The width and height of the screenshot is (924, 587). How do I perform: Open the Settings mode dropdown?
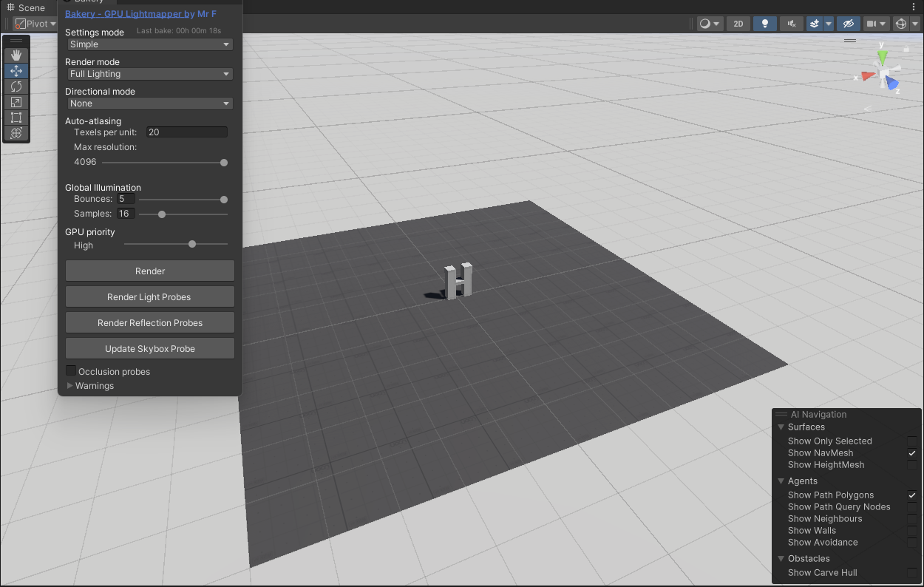tap(149, 44)
